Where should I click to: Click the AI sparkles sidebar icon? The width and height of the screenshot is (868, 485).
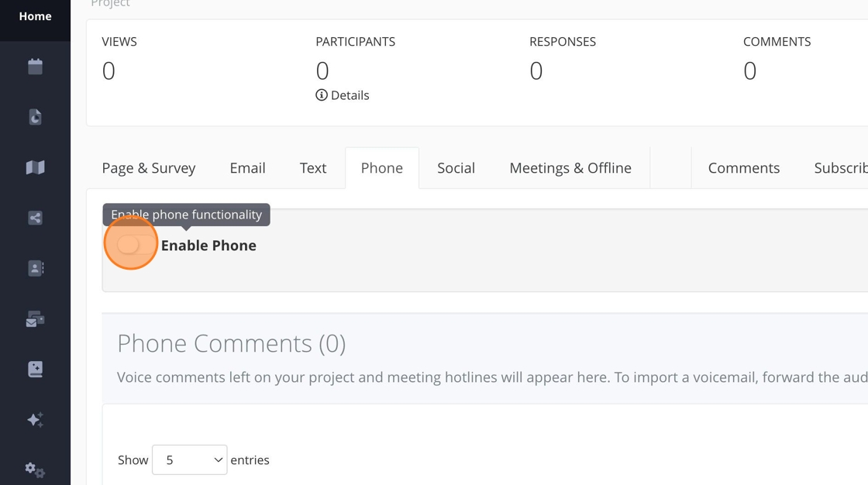click(35, 419)
